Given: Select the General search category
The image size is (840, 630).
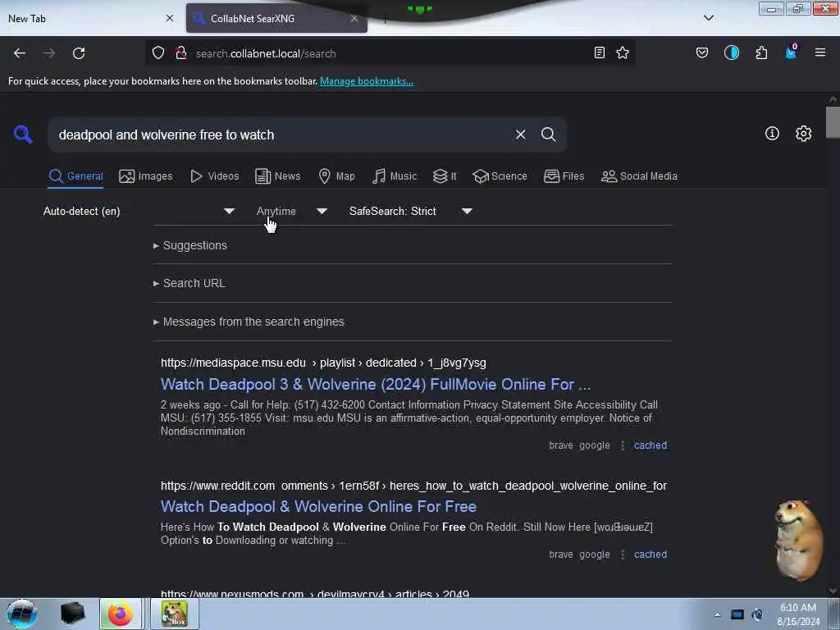Looking at the screenshot, I should pos(75,176).
